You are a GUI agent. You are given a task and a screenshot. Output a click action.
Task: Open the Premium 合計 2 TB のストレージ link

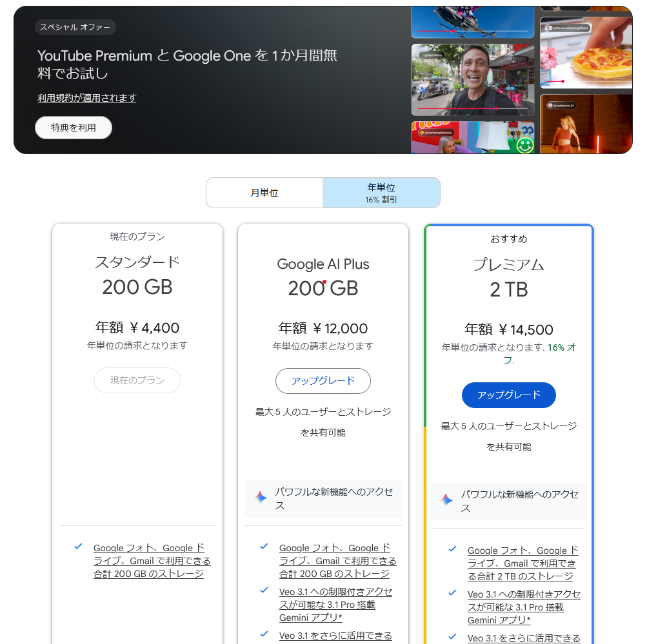[x=523, y=563]
